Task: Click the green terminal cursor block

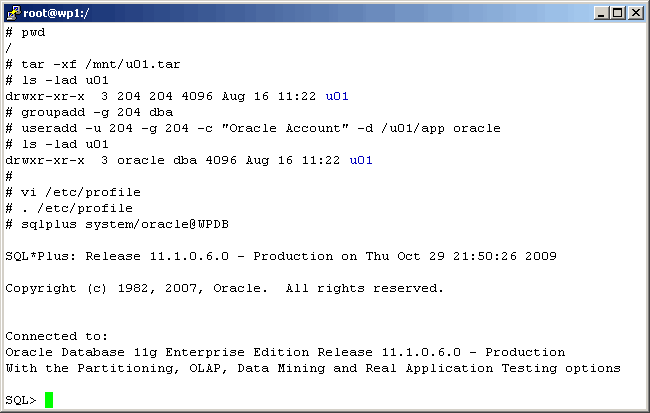Action: pyautogui.click(x=49, y=400)
